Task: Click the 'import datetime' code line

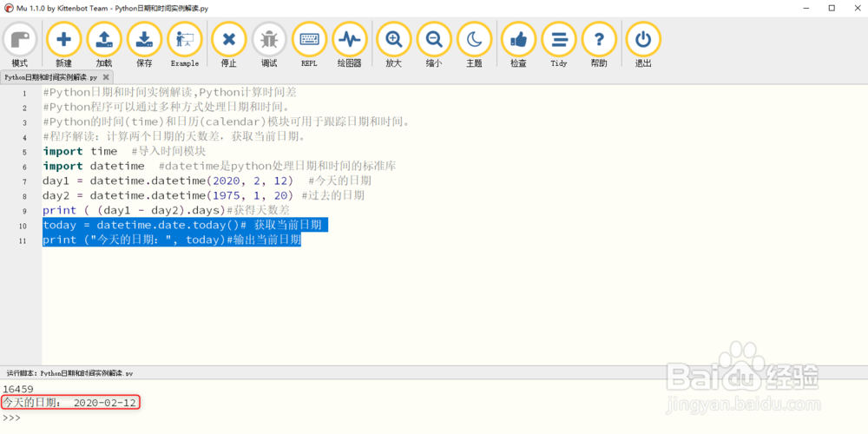Action: tap(94, 166)
